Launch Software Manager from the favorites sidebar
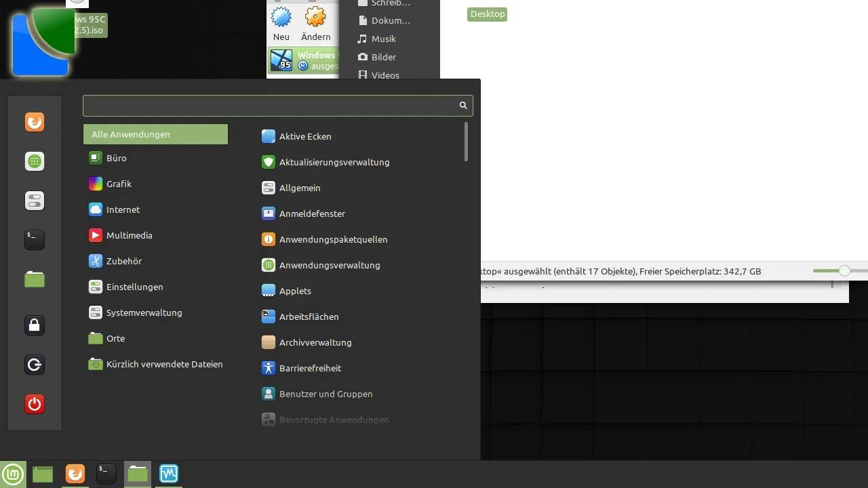868x488 pixels. tap(35, 161)
